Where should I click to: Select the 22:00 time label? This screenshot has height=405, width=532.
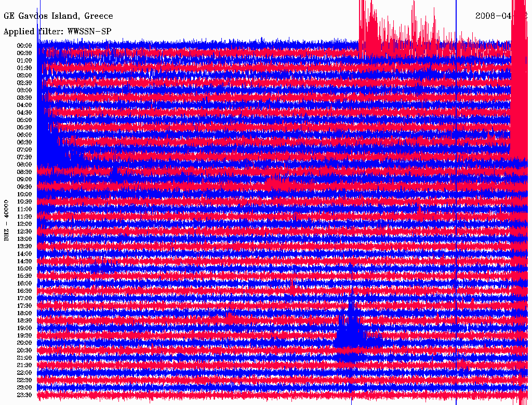tap(24, 372)
